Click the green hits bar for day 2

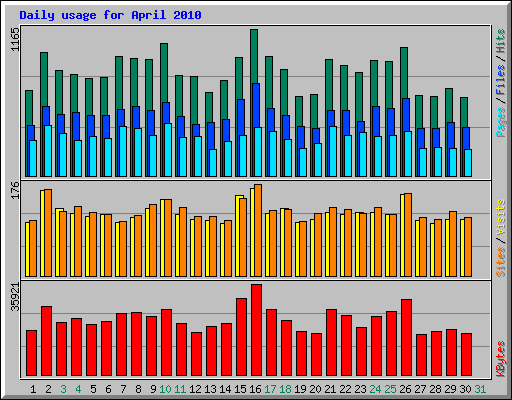pos(44,79)
